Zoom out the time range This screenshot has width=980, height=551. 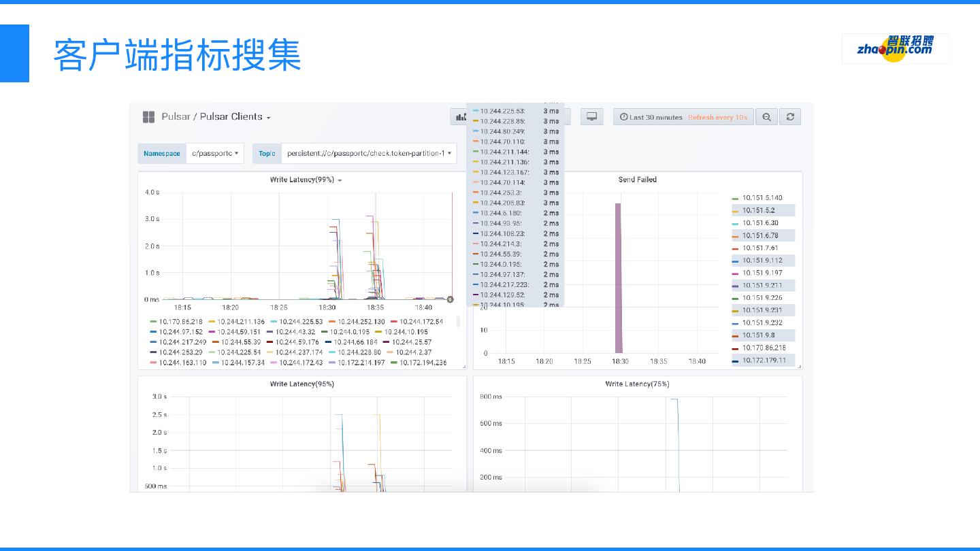[766, 117]
